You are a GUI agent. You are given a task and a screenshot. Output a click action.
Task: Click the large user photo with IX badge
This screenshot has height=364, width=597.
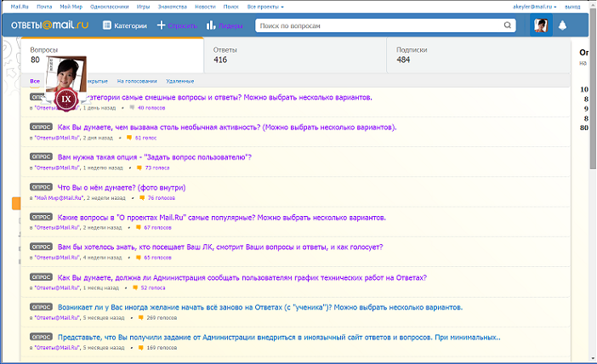pos(68,85)
